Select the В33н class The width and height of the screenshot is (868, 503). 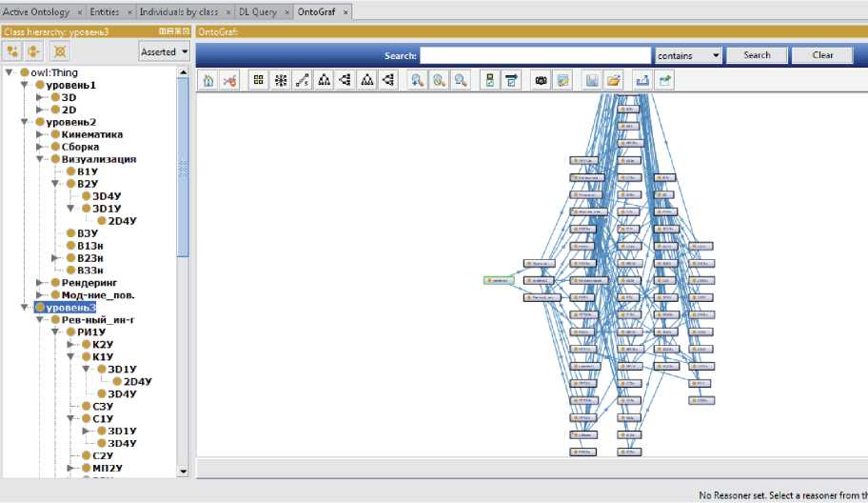click(x=85, y=271)
